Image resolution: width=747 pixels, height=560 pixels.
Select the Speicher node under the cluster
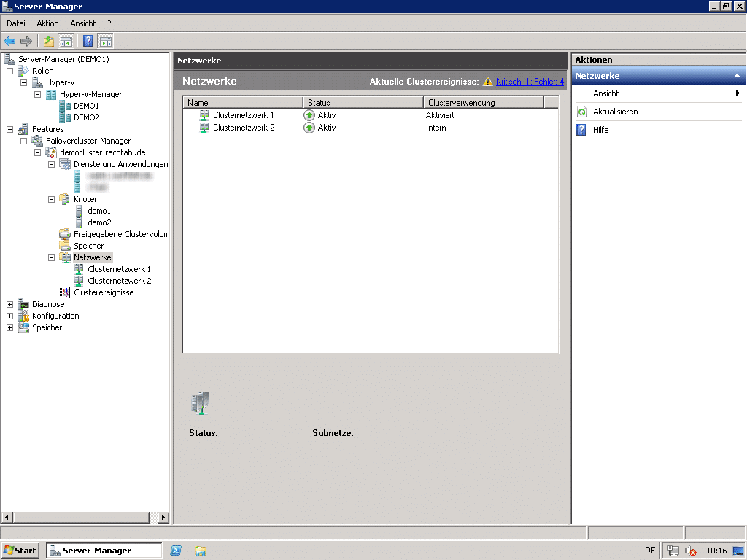coord(88,246)
